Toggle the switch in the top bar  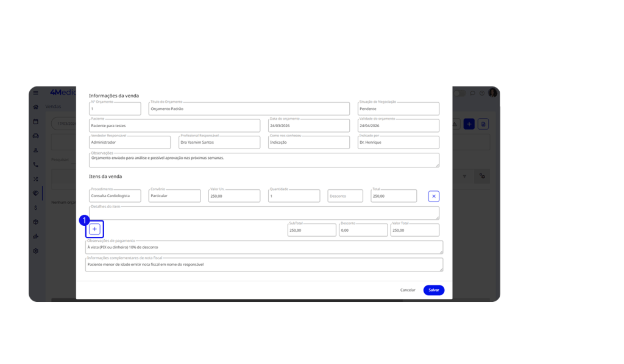point(459,93)
